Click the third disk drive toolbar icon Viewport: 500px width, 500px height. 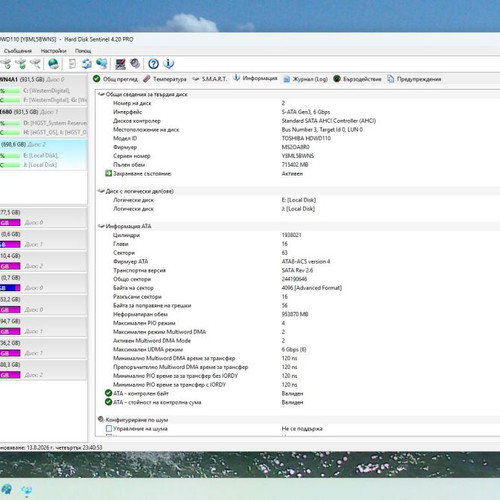tap(36, 63)
